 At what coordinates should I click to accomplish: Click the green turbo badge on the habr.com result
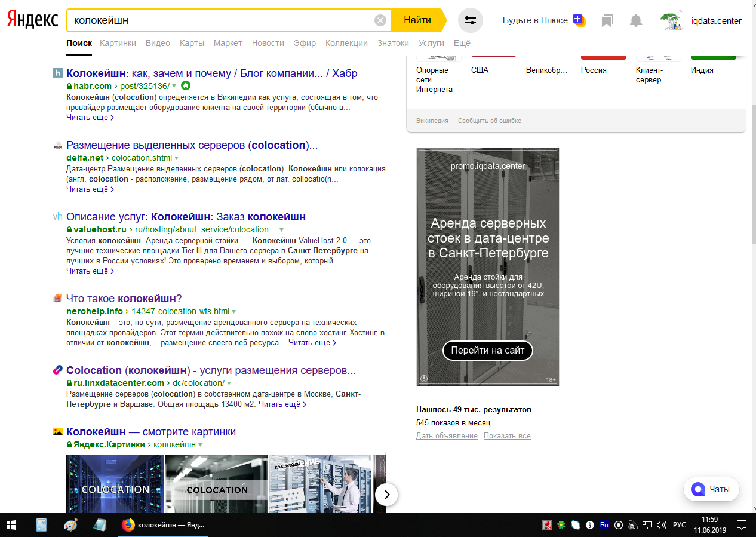tap(185, 85)
